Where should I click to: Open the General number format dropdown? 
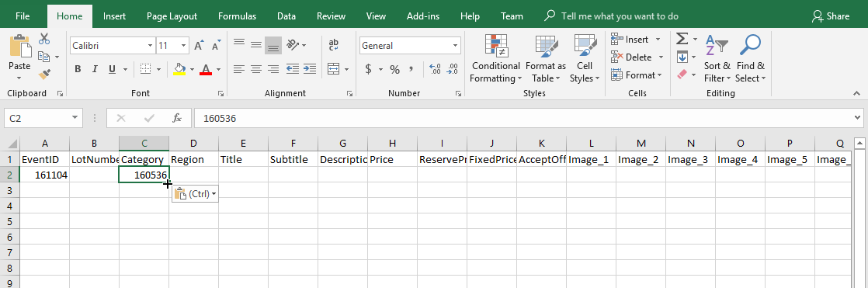click(x=456, y=46)
